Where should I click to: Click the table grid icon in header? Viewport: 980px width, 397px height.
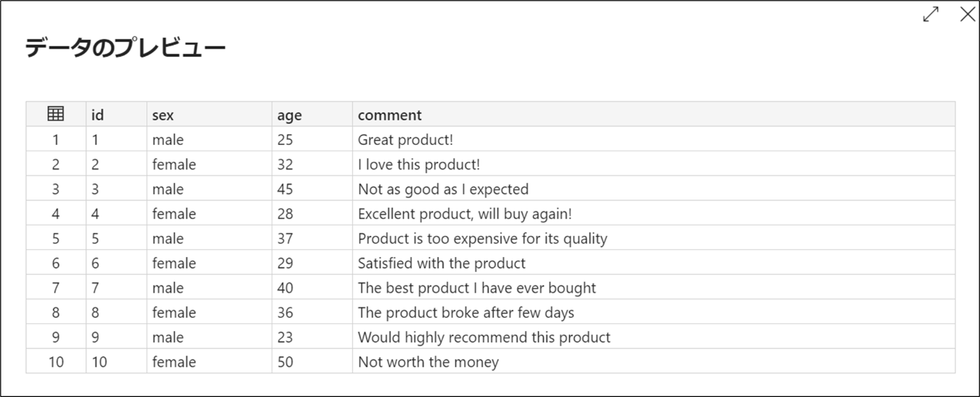click(x=55, y=113)
